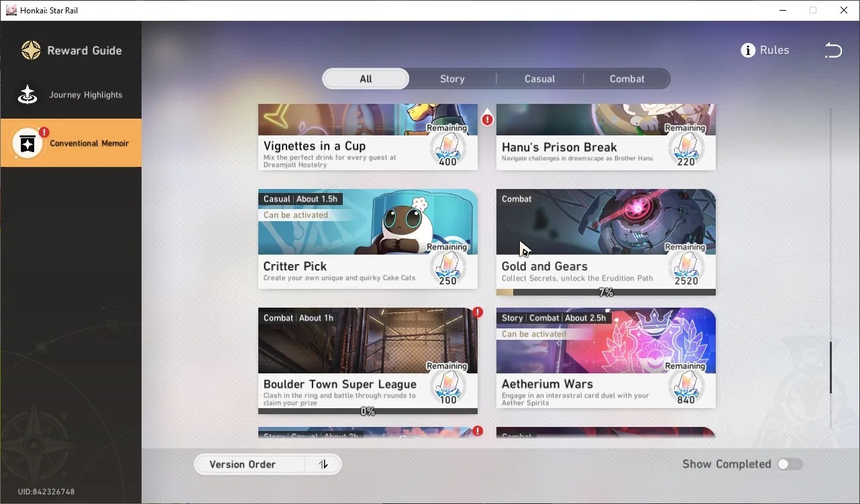Open the Hanu's Prison Break card
The width and height of the screenshot is (860, 504).
pos(606,137)
